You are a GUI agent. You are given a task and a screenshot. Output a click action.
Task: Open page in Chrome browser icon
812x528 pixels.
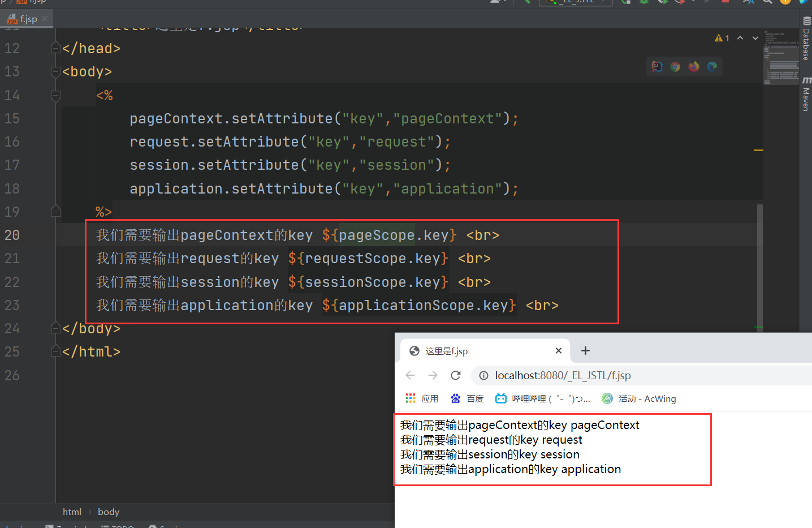[x=675, y=67]
